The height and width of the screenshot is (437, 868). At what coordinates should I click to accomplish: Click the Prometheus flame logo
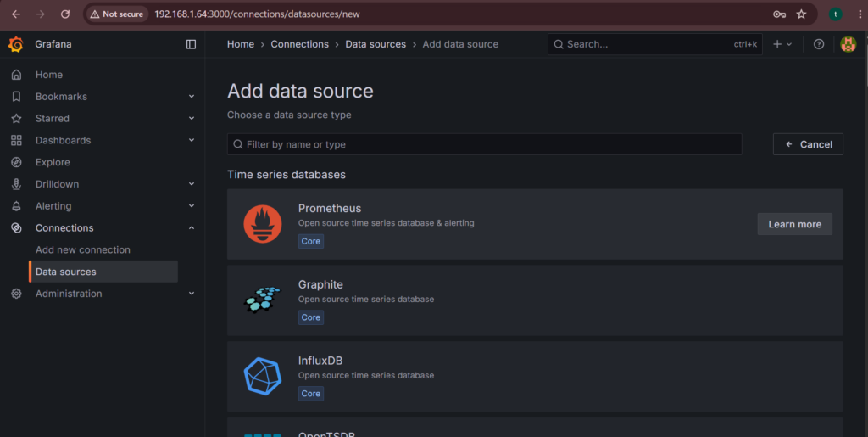[263, 224]
